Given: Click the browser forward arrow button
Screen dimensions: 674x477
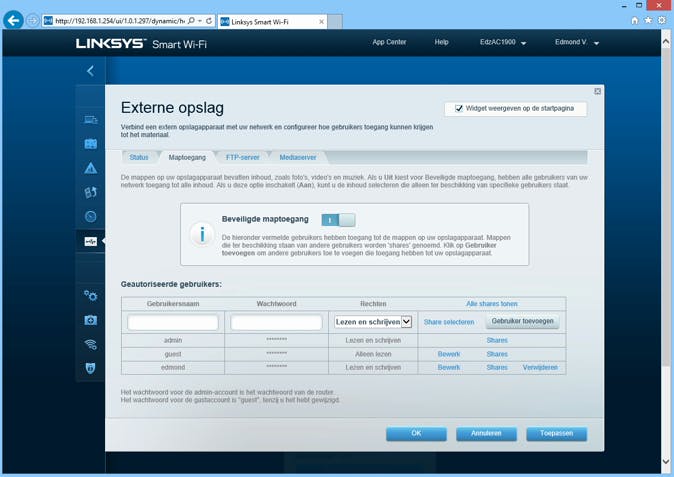Looking at the screenshot, I should click(33, 21).
